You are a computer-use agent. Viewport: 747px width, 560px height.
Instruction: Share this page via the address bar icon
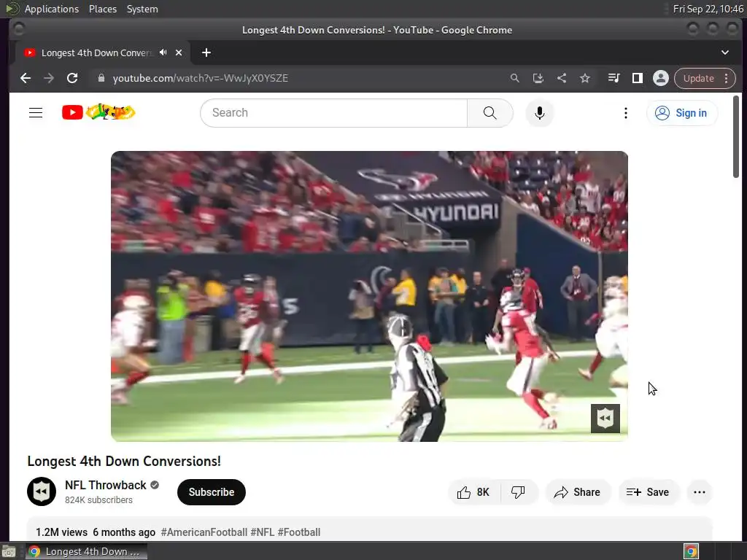pyautogui.click(x=562, y=78)
